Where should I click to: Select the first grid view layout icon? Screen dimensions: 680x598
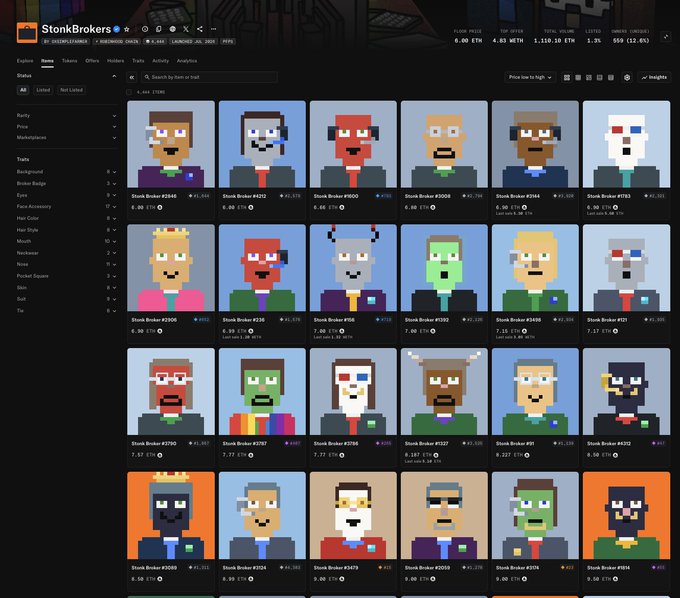(567, 78)
